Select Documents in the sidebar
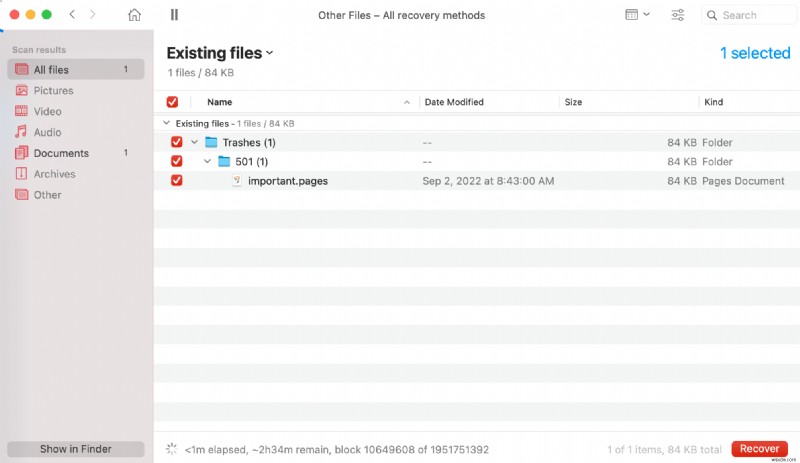800x463 pixels. 61,153
